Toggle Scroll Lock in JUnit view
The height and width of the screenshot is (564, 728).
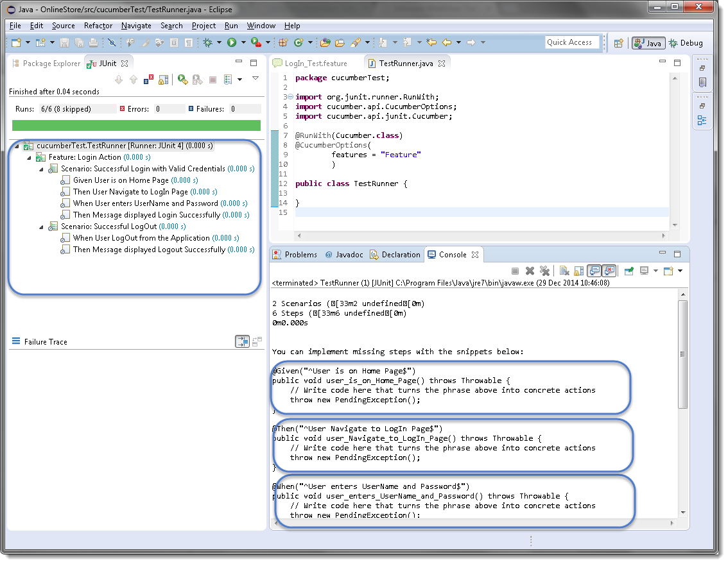point(164,80)
